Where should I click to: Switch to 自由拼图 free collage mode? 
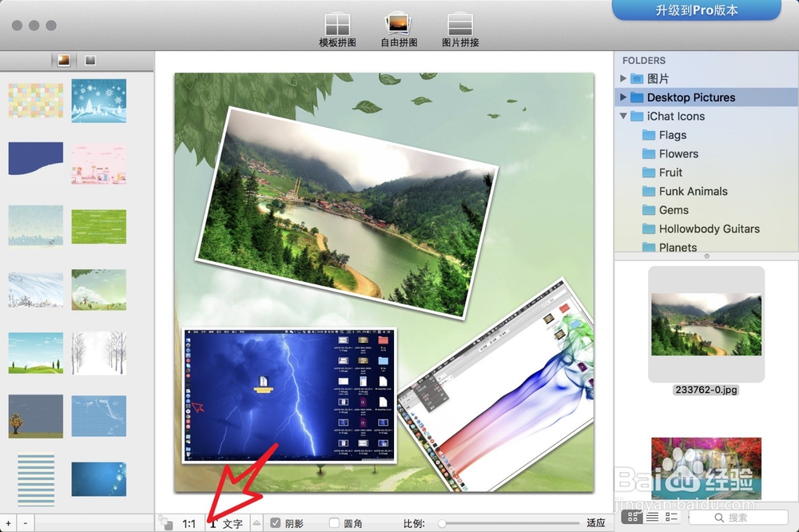click(x=399, y=30)
